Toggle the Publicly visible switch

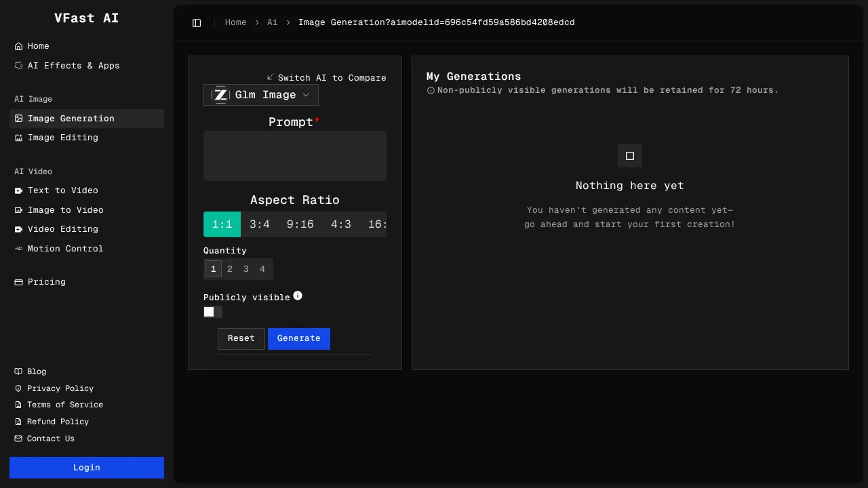coord(212,312)
